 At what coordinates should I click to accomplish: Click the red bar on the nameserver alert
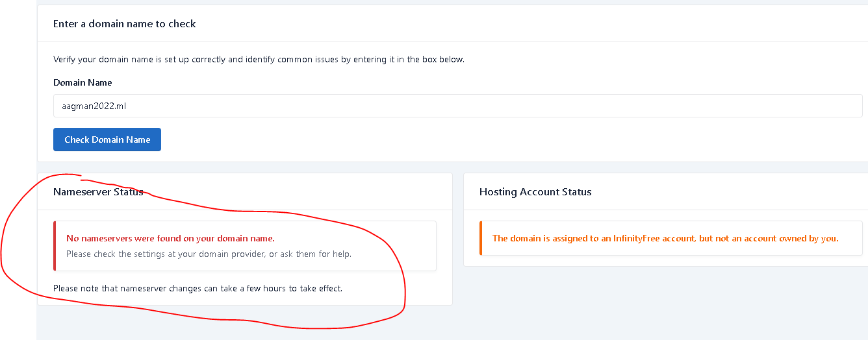point(55,246)
